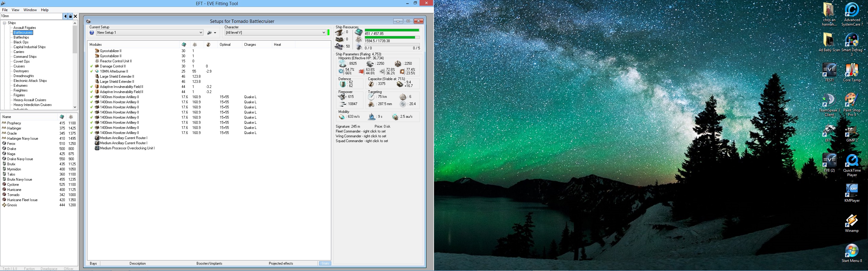
Task: Sort the ship list by Name header
Action: tap(29, 117)
